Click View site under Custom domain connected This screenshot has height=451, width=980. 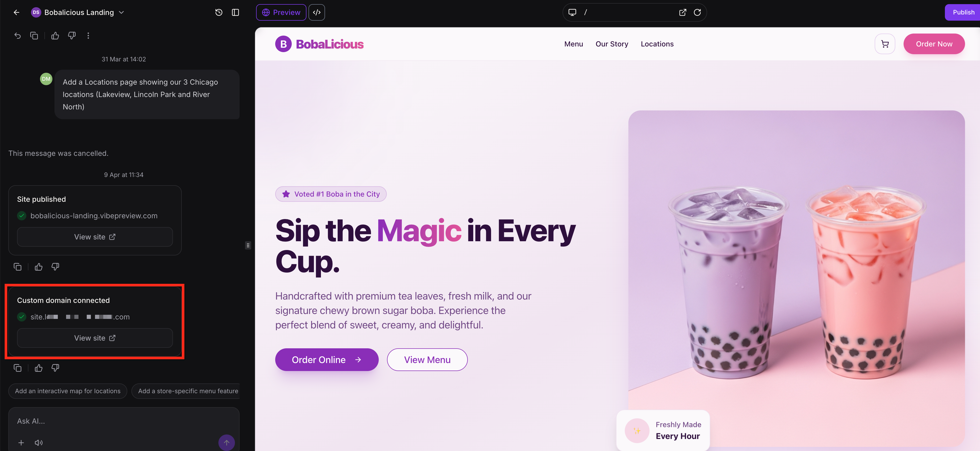point(95,338)
